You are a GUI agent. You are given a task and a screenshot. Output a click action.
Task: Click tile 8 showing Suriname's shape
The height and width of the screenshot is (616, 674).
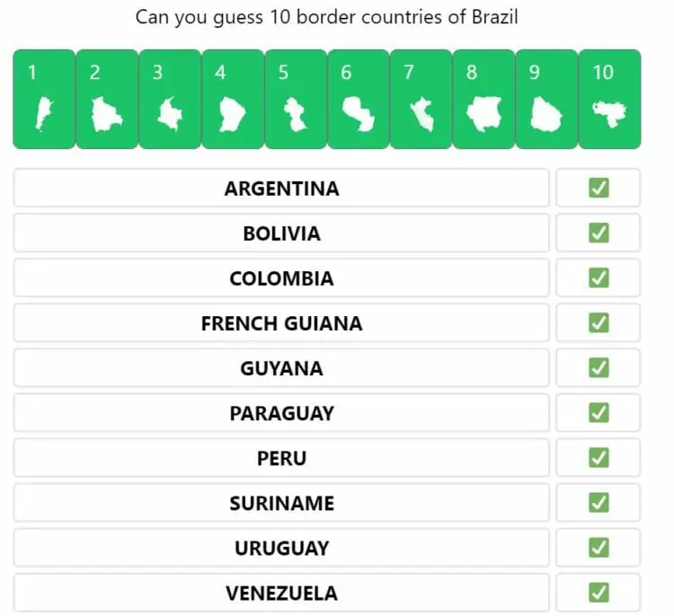tap(483, 99)
